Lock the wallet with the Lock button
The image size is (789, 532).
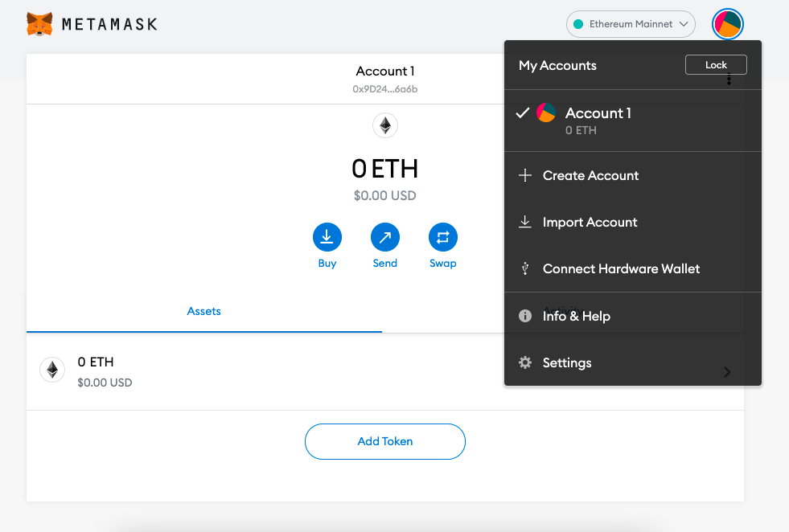point(716,65)
